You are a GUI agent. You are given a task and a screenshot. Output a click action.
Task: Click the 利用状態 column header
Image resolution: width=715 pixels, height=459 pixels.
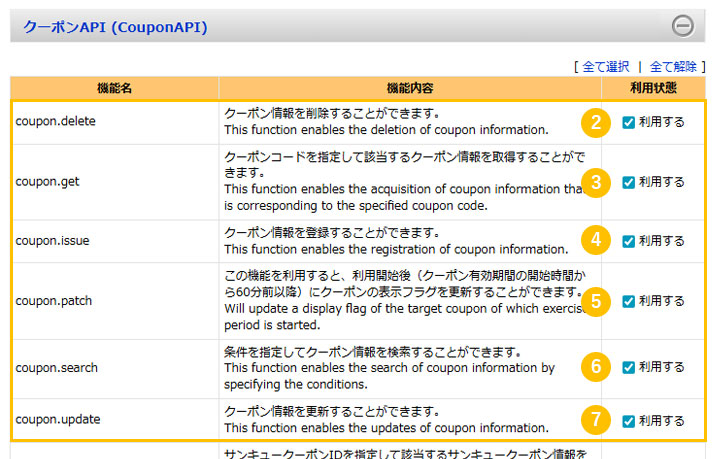(653, 88)
